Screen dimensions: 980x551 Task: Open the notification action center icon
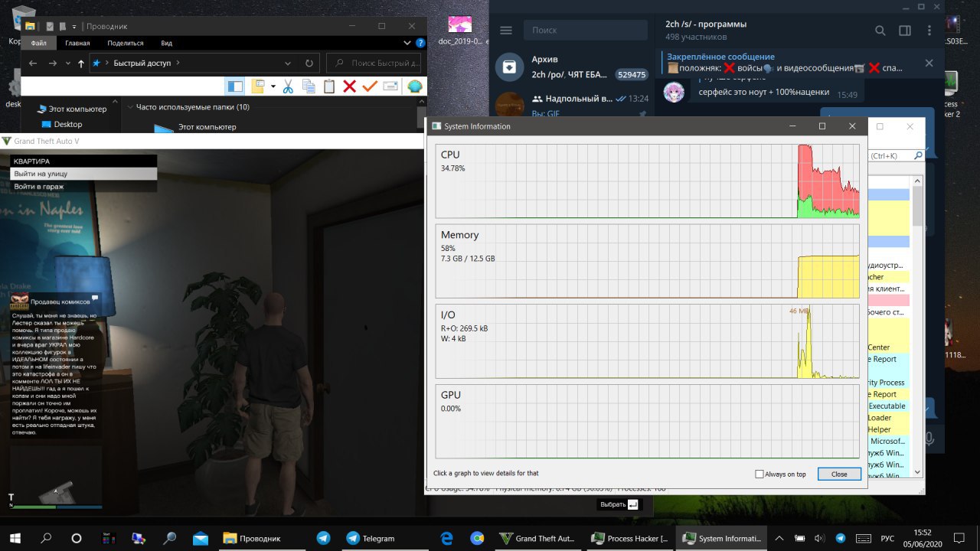point(961,538)
